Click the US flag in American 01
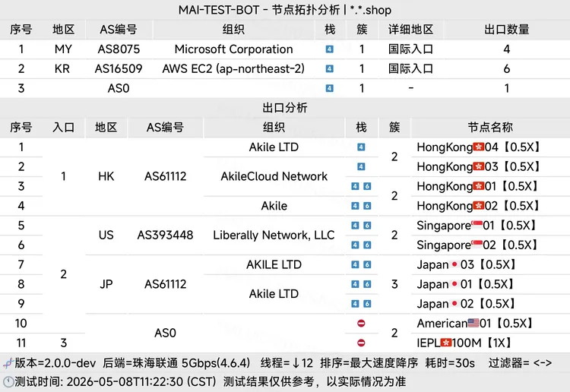This screenshot has height=392, width=570. (473, 323)
